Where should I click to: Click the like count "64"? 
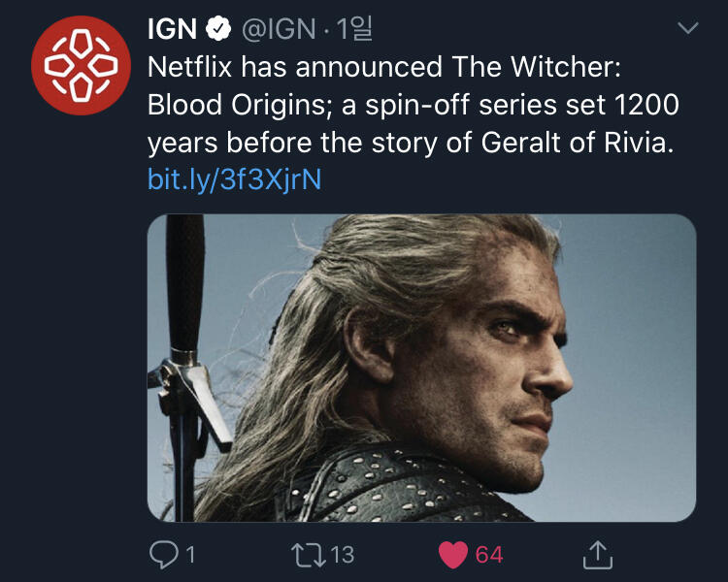pos(489,555)
